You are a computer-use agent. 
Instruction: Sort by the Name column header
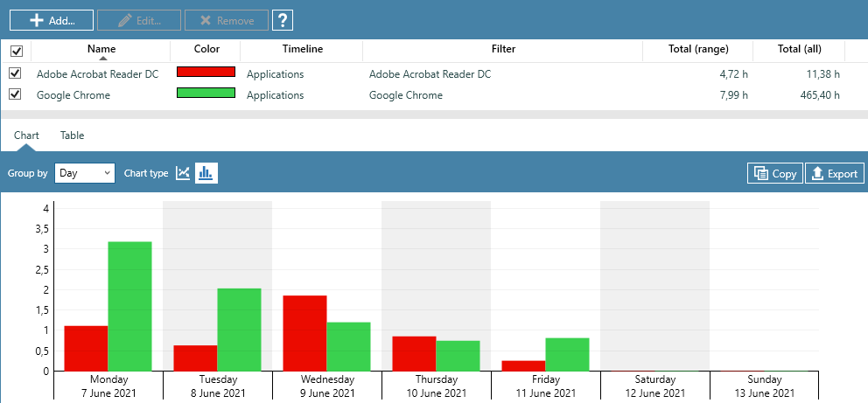[101, 50]
